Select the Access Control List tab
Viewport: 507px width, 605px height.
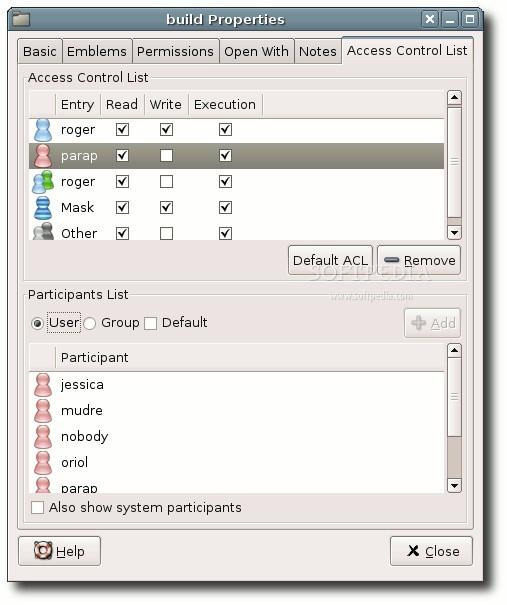(407, 51)
